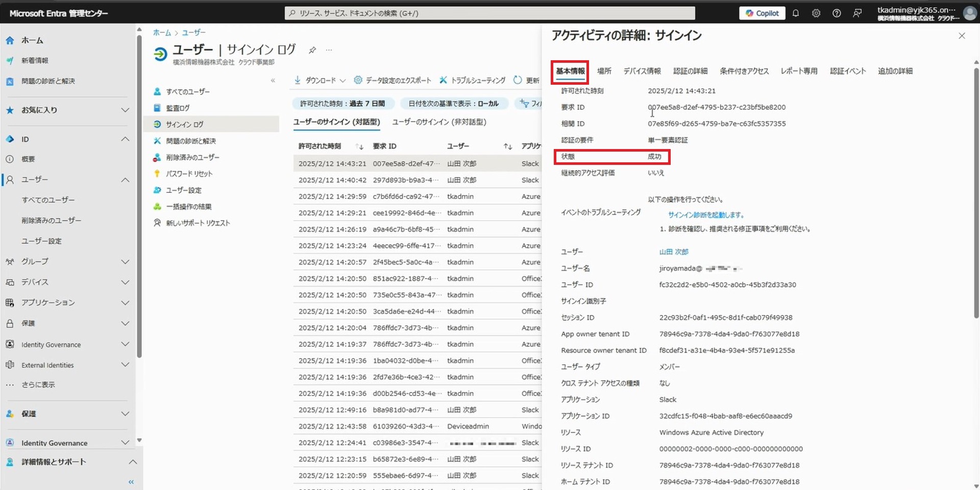
Task: Open the ダウンロード dropdown
Action: coord(320,81)
